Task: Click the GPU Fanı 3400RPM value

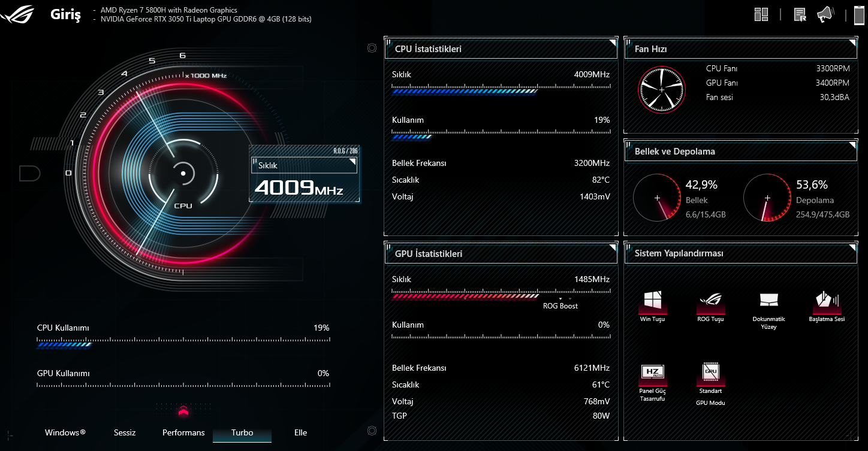Action: (833, 83)
